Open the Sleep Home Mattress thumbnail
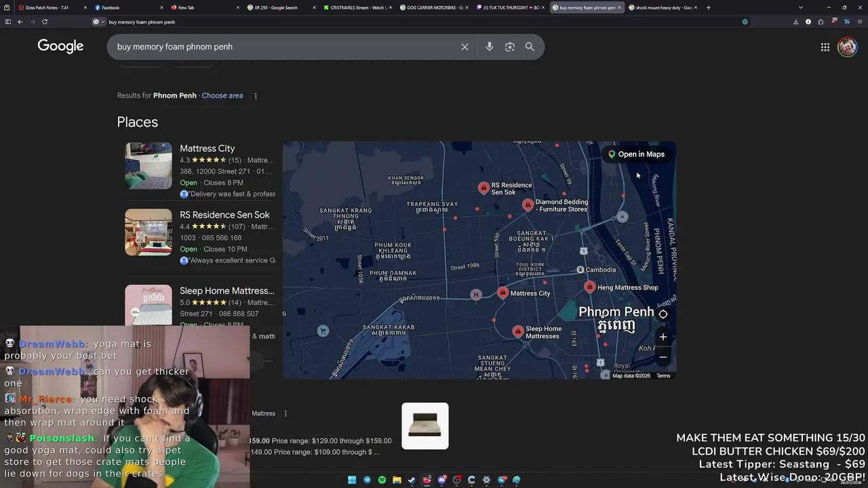868x488 pixels. pyautogui.click(x=149, y=305)
